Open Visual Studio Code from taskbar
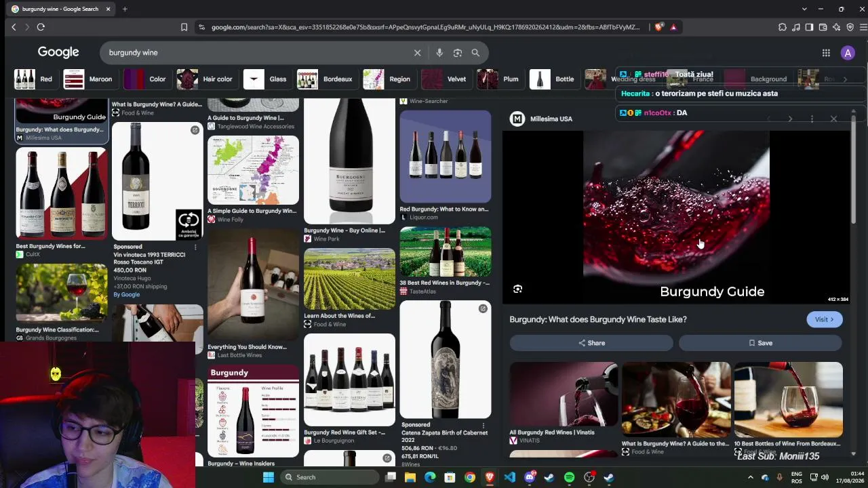This screenshot has width=868, height=488. pyautogui.click(x=510, y=477)
